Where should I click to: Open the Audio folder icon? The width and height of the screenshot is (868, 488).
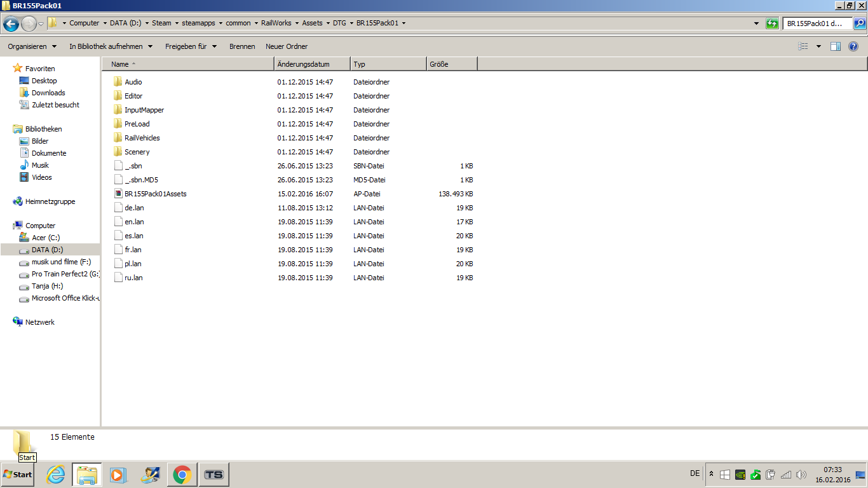(x=118, y=82)
